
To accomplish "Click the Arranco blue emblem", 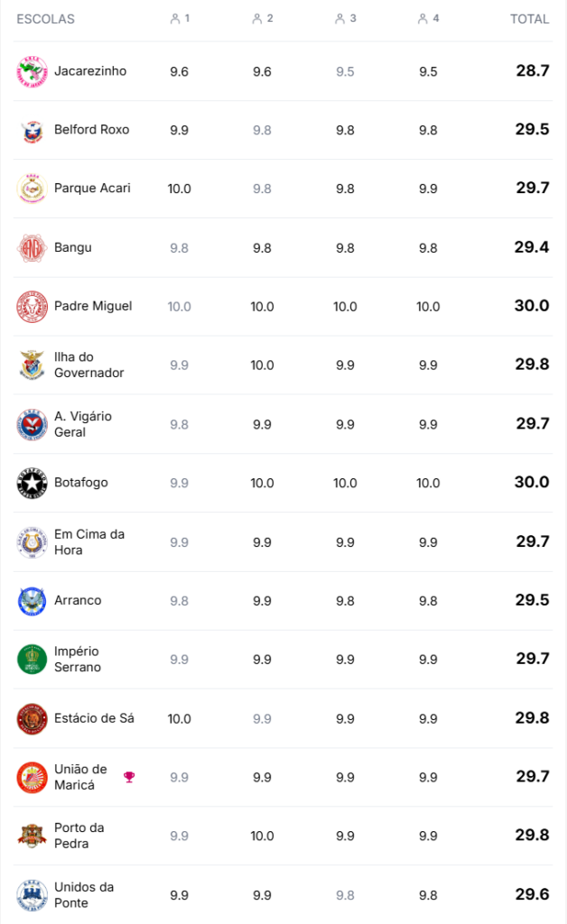I will (32, 601).
